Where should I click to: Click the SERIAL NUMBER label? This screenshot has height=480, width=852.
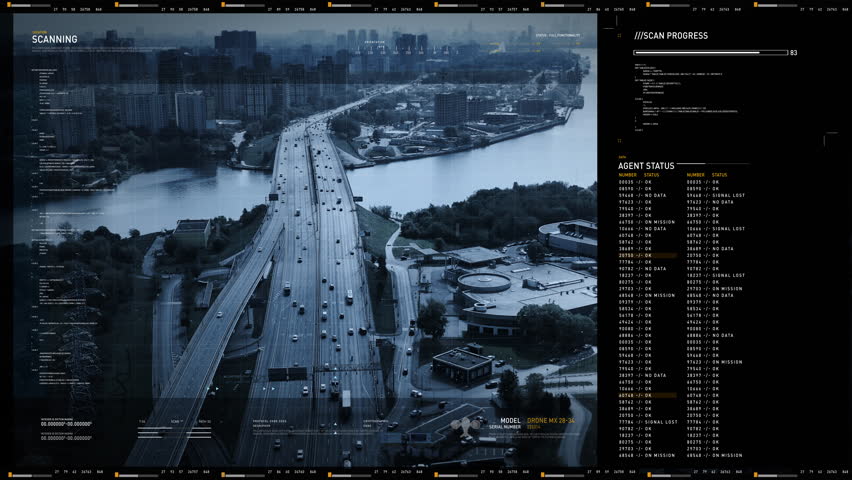(x=505, y=427)
